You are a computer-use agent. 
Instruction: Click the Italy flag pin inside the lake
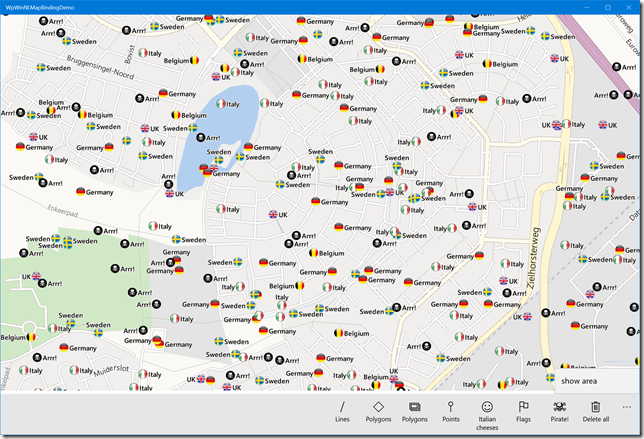pyautogui.click(x=221, y=104)
